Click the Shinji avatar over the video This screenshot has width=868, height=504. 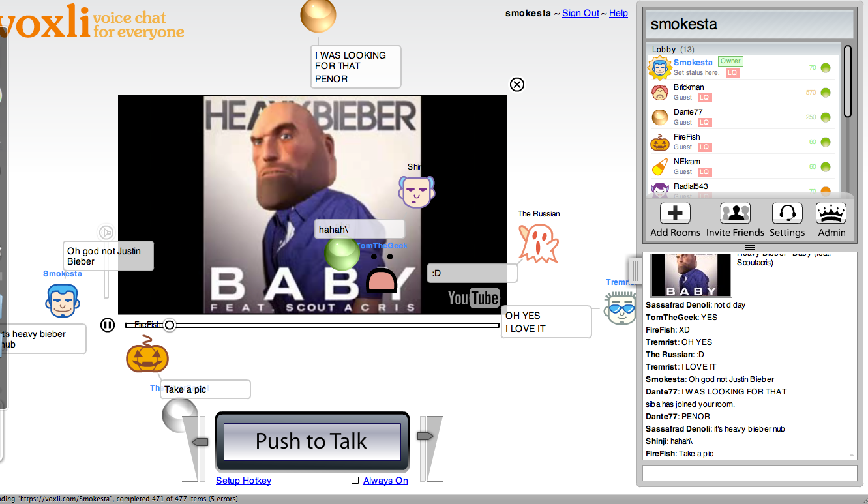tap(416, 192)
